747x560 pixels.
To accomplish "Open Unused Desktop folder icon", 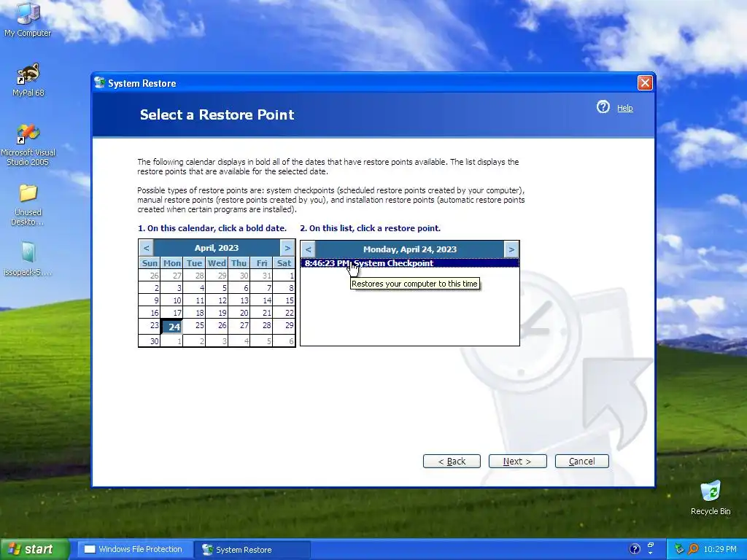I will (28, 205).
